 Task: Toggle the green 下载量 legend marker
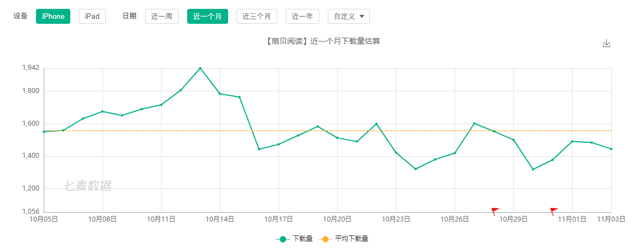pyautogui.click(x=283, y=239)
